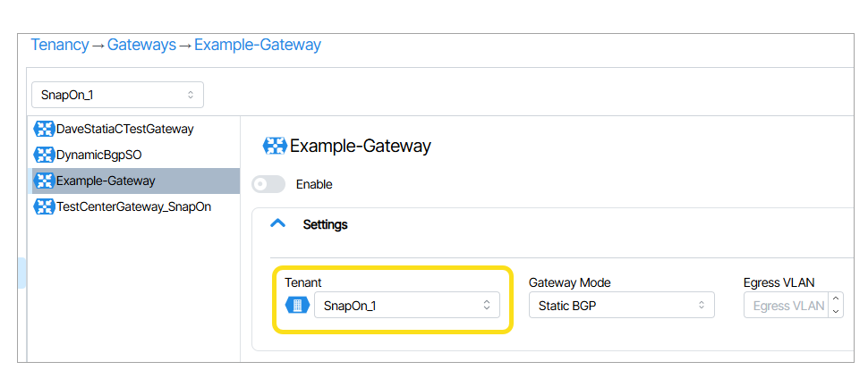Open the top SnapOn_1 tenant selector
This screenshot has width=868, height=387.
tap(117, 95)
